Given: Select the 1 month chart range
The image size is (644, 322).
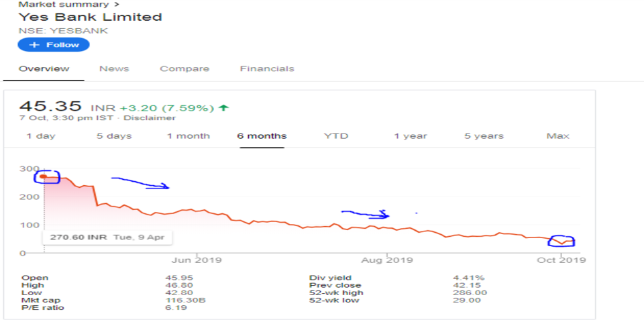Looking at the screenshot, I should 188,136.
